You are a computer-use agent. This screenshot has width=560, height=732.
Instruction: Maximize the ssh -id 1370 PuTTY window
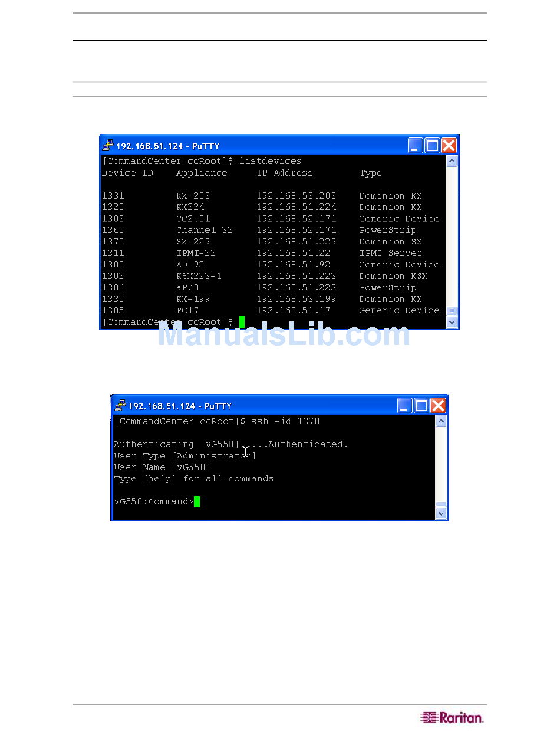(x=421, y=406)
